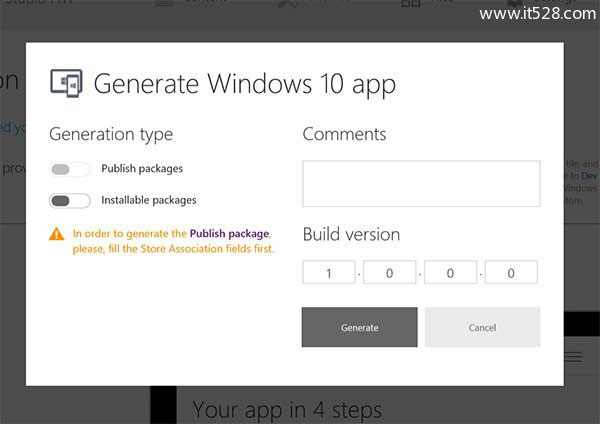
Task: Click the Build version heading
Action: point(351,234)
